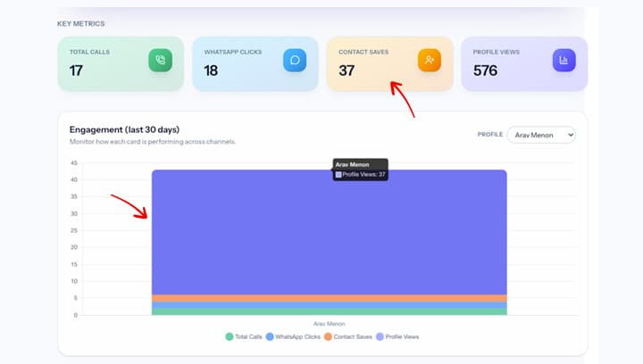This screenshot has width=643, height=364.
Task: Open the Profile Views metric card
Action: pos(524,64)
